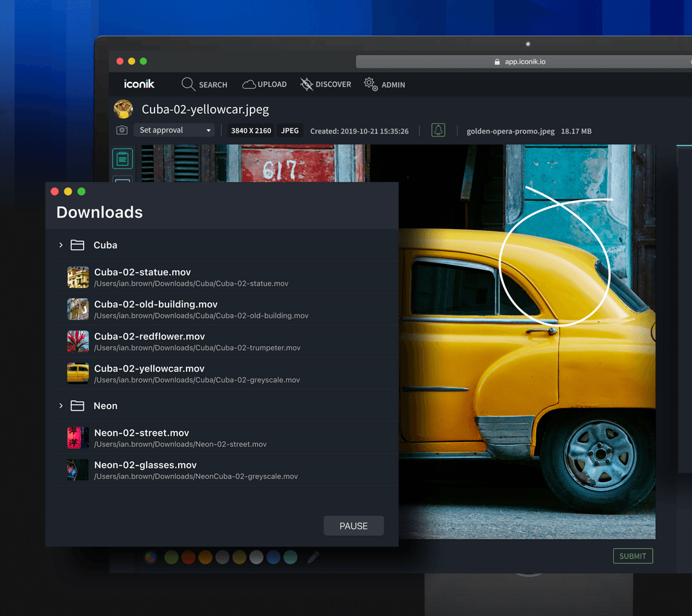This screenshot has width=692, height=616.
Task: Click the Search magnifier icon
Action: (x=188, y=85)
